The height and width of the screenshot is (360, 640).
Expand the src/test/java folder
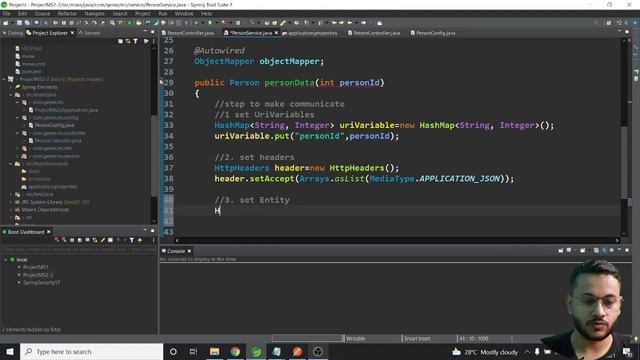click(x=11, y=194)
